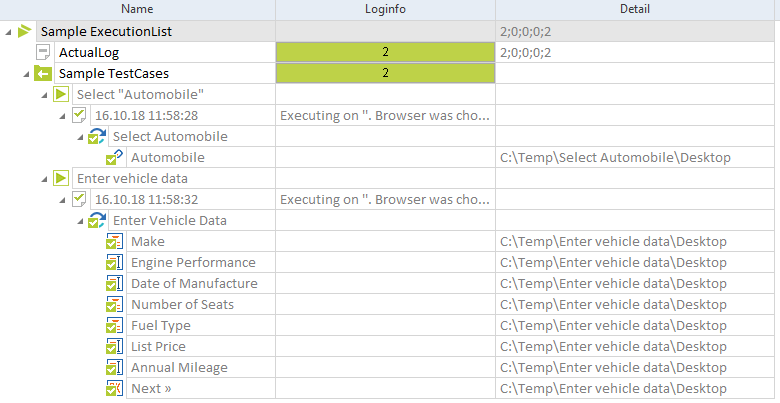Click the Detail column header
780x403 pixels.
click(x=637, y=9)
